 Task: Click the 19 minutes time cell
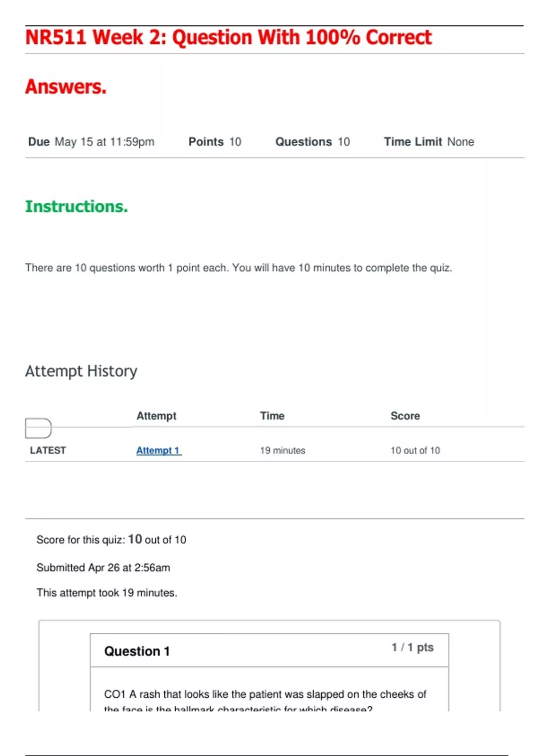pyautogui.click(x=283, y=450)
